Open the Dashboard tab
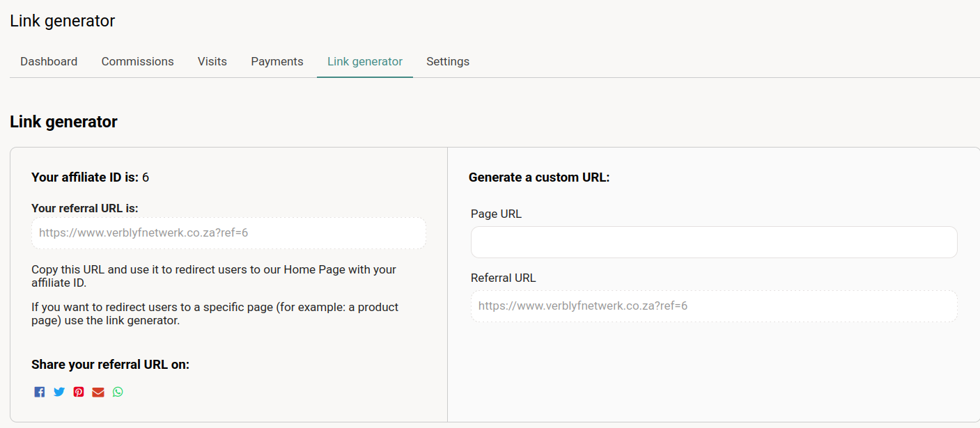Screen dimensions: 980x428 tap(49, 61)
